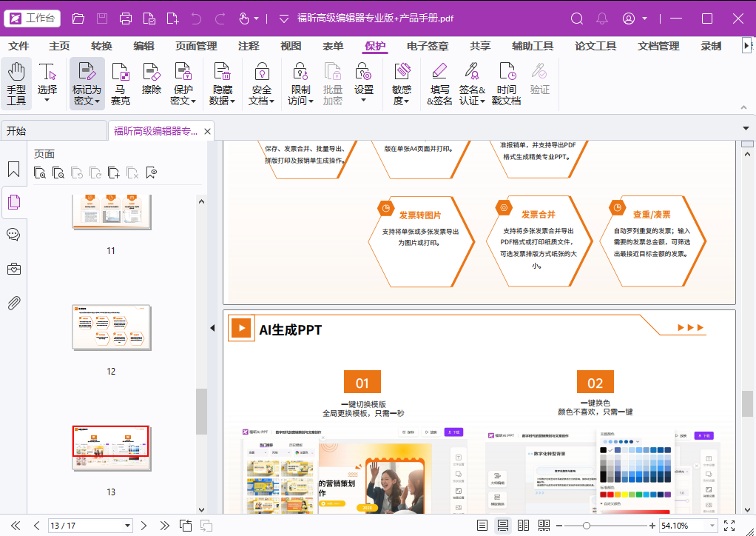Toggle continuous page scrolling view mode
The width and height of the screenshot is (756, 536).
tap(503, 526)
